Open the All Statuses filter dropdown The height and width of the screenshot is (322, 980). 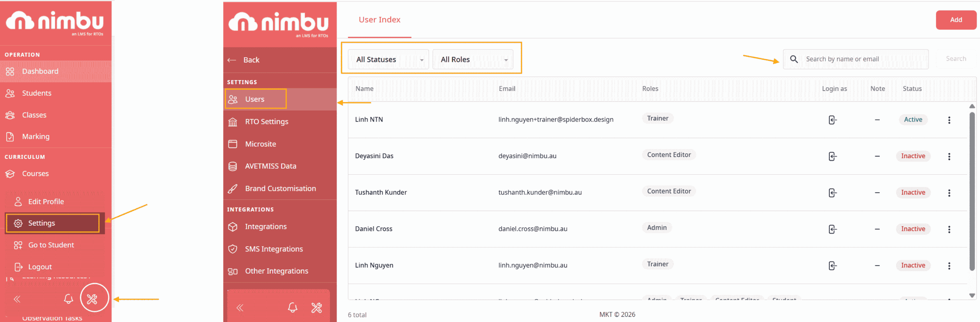pos(388,59)
